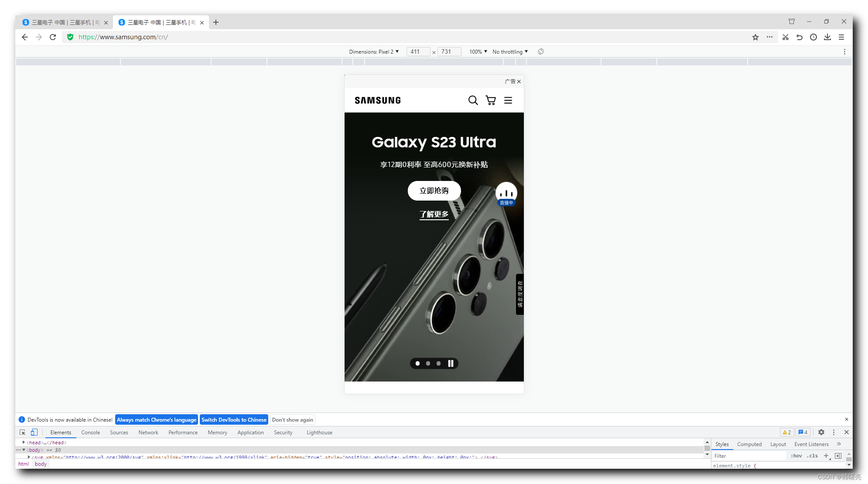Click Switch DevTools to Chinese toggle
The height and width of the screenshot is (484, 868).
pyautogui.click(x=234, y=419)
